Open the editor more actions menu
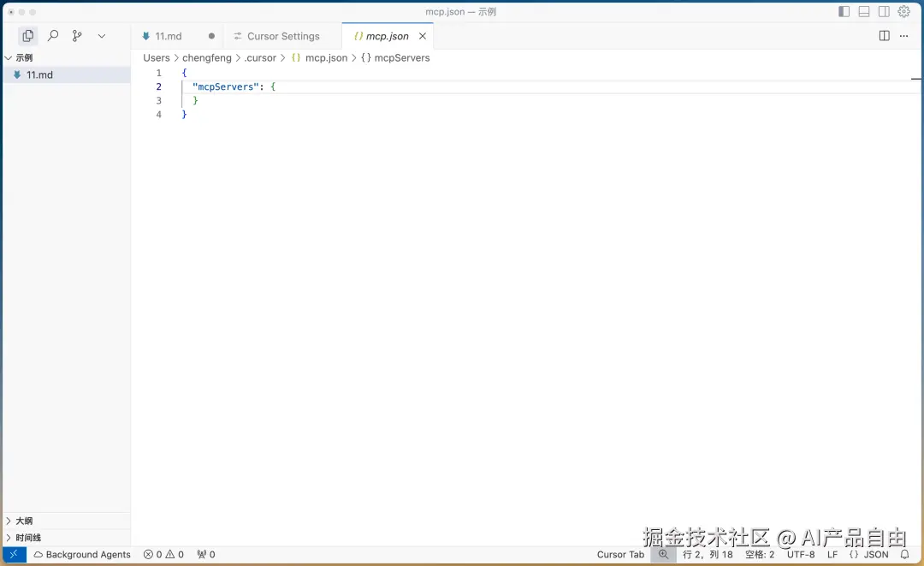The image size is (924, 566). click(x=904, y=36)
